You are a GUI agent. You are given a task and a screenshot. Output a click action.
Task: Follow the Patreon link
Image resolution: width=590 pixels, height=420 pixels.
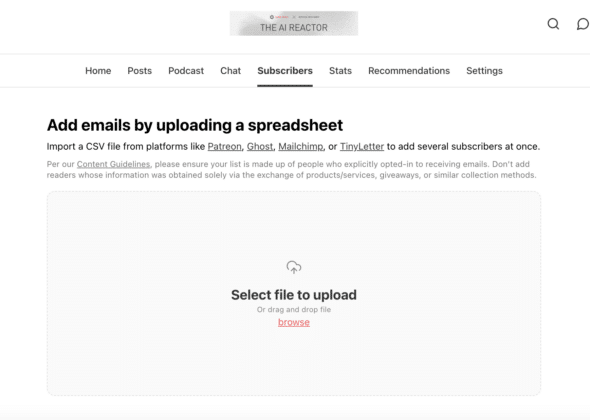click(225, 146)
